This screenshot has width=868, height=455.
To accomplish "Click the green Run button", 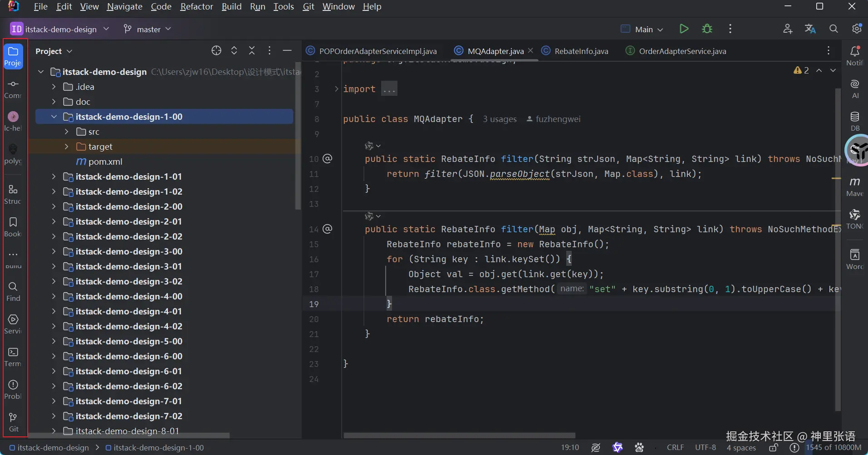I will point(683,29).
